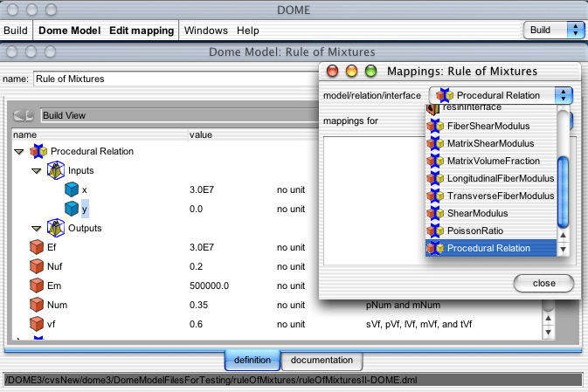The height and width of the screenshot is (392, 588).
Task: Click the orange cube icon for Em
Action: (37, 285)
